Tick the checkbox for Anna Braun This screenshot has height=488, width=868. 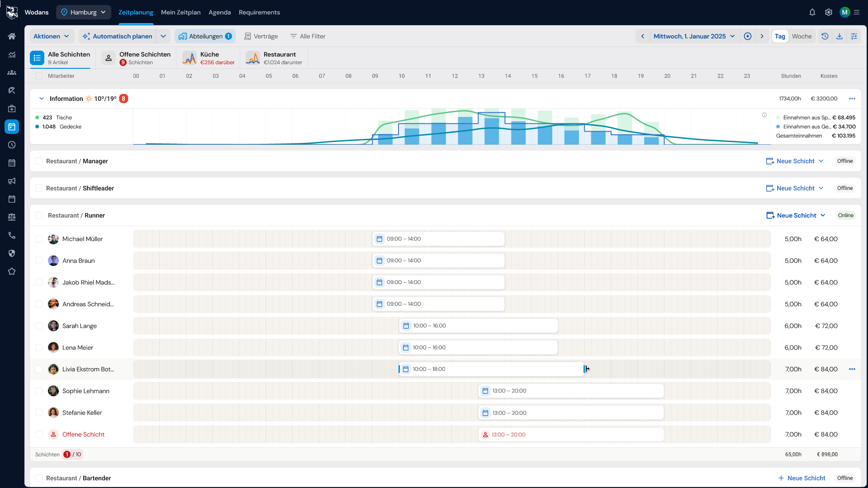point(39,261)
